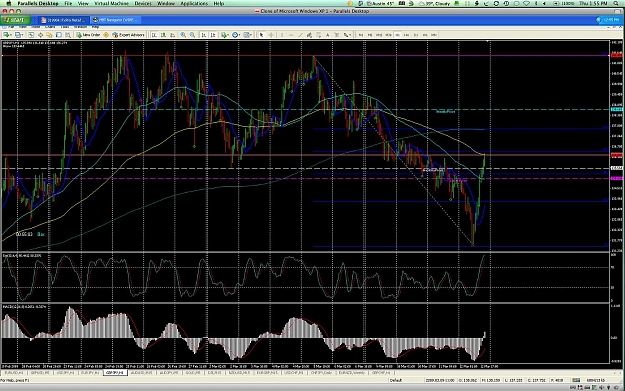
Task: Select the Fibonacci retracement tool
Action: coord(318,35)
